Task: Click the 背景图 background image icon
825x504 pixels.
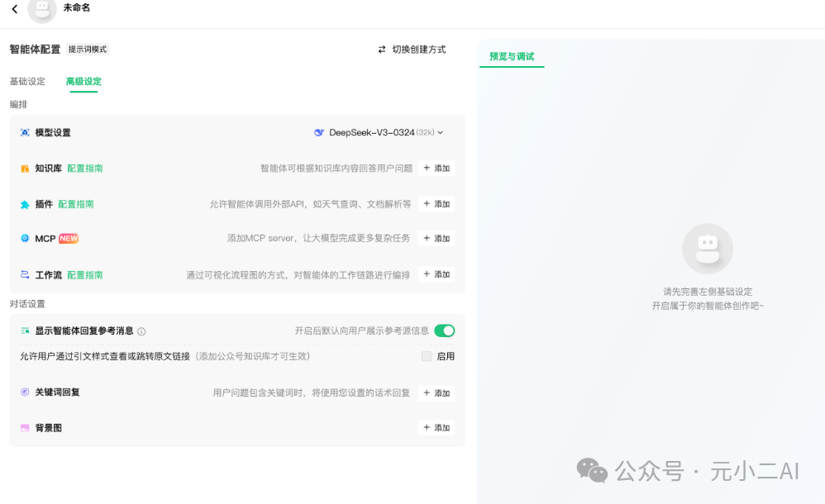Action: pos(25,427)
